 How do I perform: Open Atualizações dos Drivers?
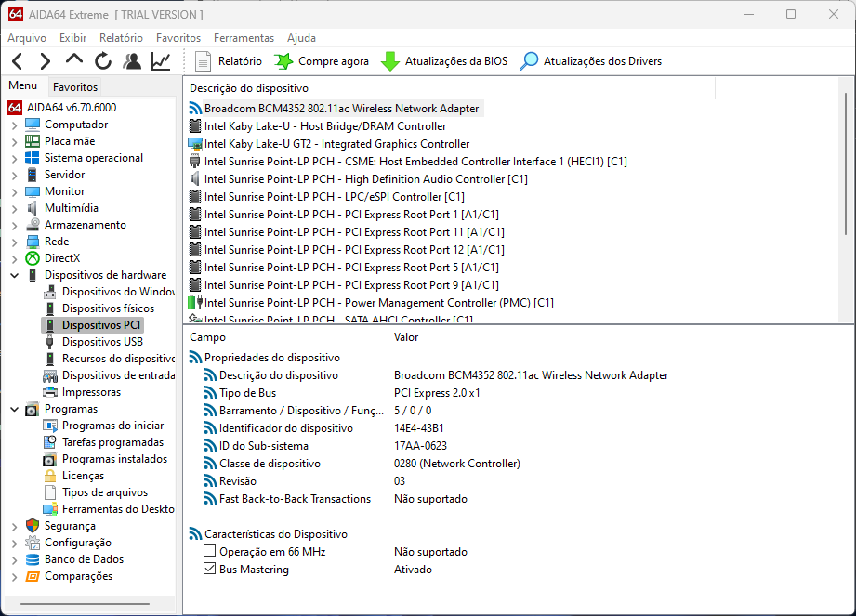coord(590,61)
